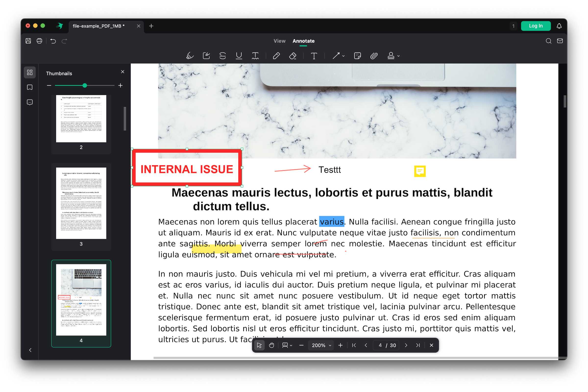Select the Strikethrough tool

point(222,56)
